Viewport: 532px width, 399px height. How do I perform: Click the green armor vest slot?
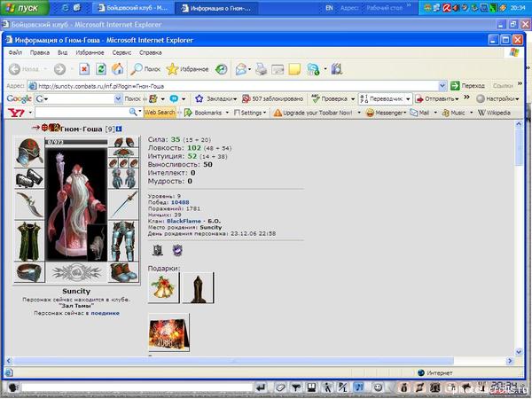pos(29,240)
